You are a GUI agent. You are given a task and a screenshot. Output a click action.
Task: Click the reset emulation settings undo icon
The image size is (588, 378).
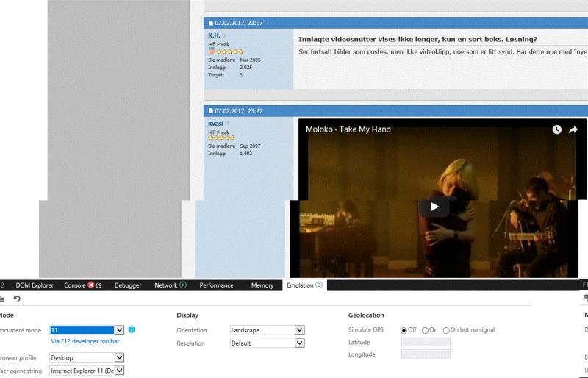click(x=17, y=299)
